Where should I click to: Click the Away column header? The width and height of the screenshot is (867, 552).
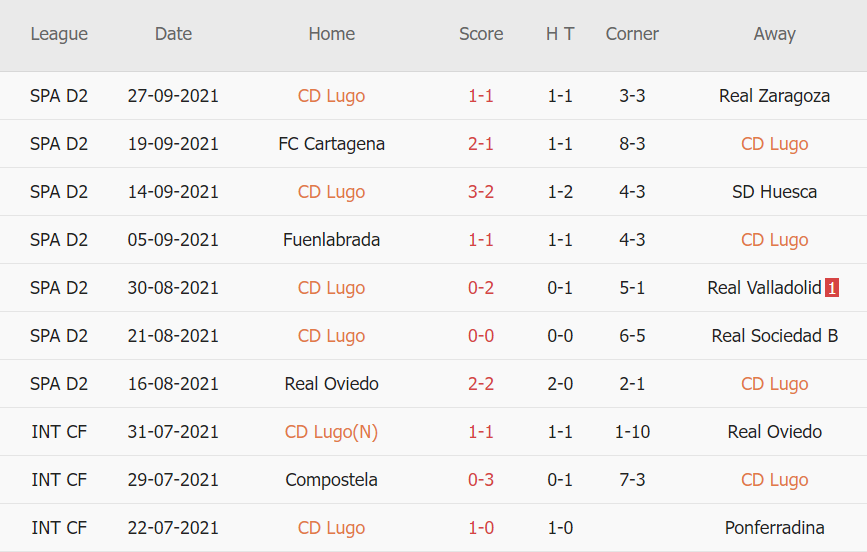click(x=774, y=34)
